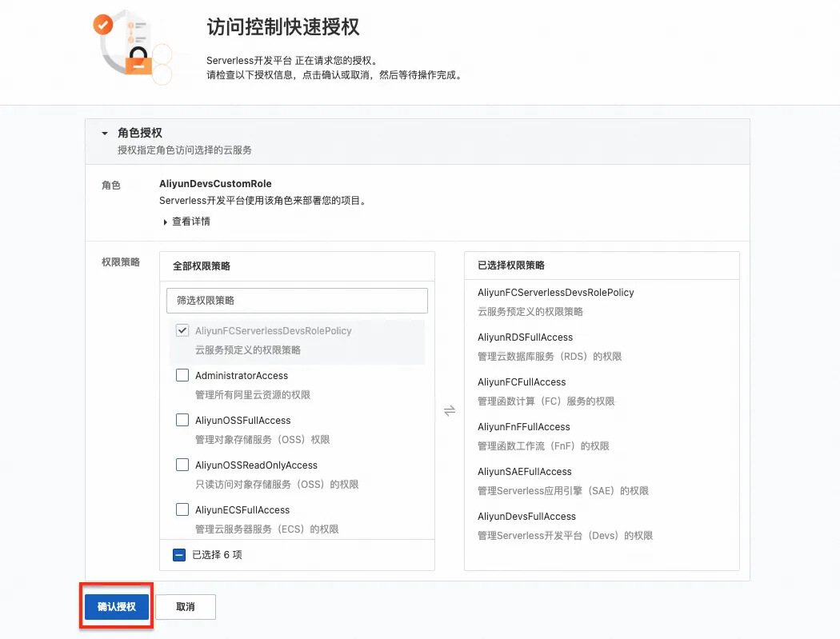This screenshot has height=639, width=840.
Task: Select AliyunSAEFullAccess in selected policies
Action: click(x=525, y=471)
